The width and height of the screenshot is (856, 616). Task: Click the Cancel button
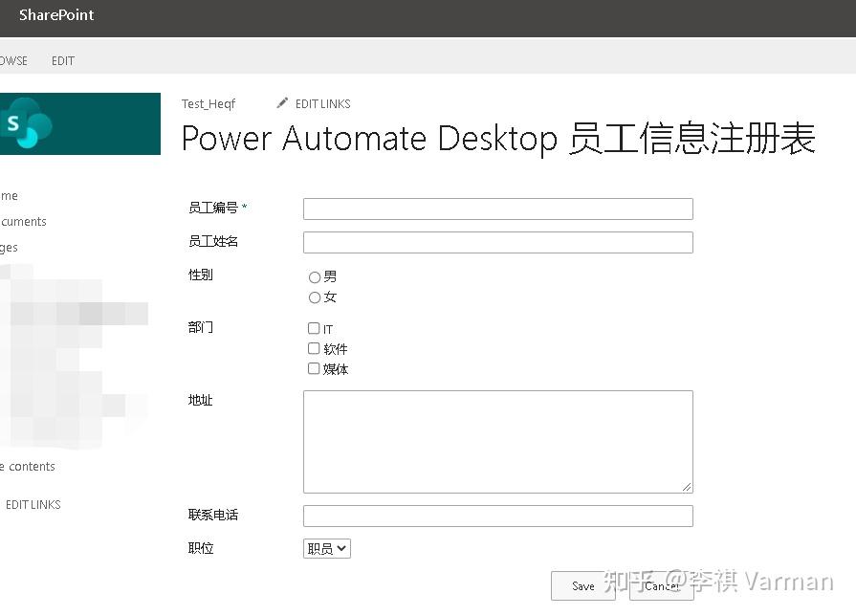pos(662,586)
